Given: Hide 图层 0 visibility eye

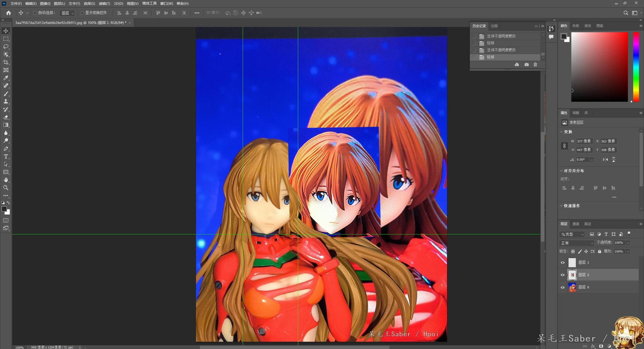Looking at the screenshot, I should pyautogui.click(x=563, y=287).
